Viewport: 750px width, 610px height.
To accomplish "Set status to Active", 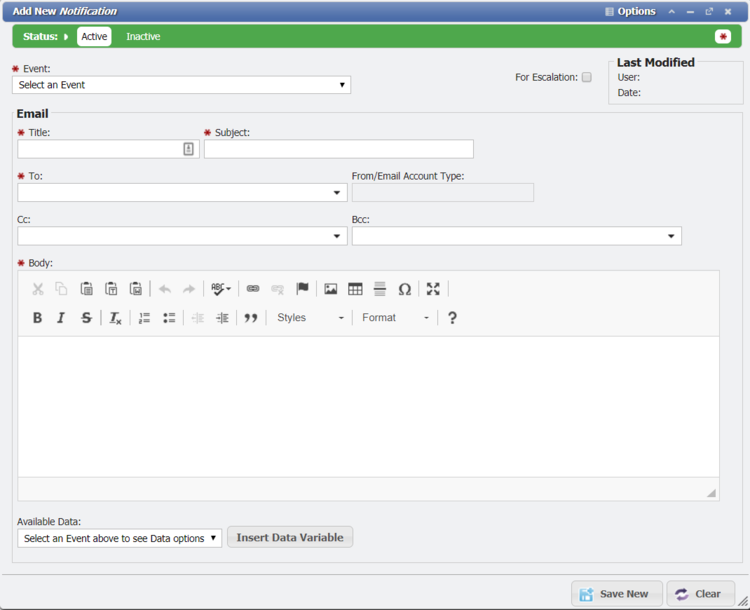I will tap(94, 37).
